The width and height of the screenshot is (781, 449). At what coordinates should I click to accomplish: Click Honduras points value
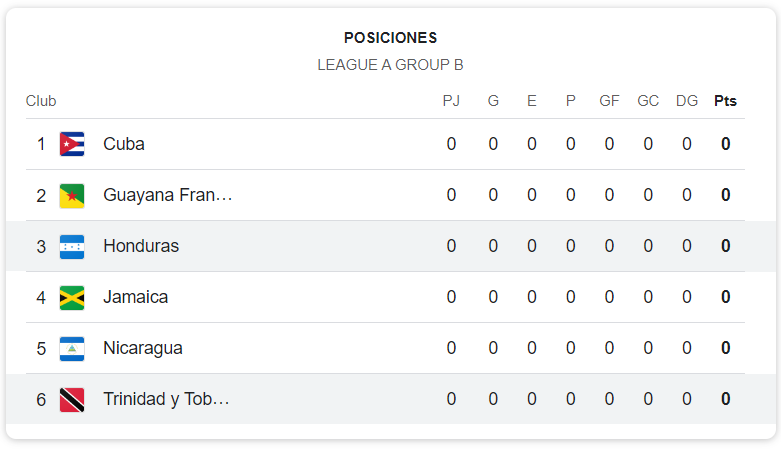pyautogui.click(x=726, y=246)
